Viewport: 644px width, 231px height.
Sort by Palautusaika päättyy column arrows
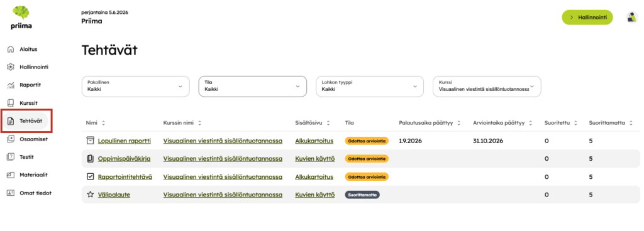458,123
